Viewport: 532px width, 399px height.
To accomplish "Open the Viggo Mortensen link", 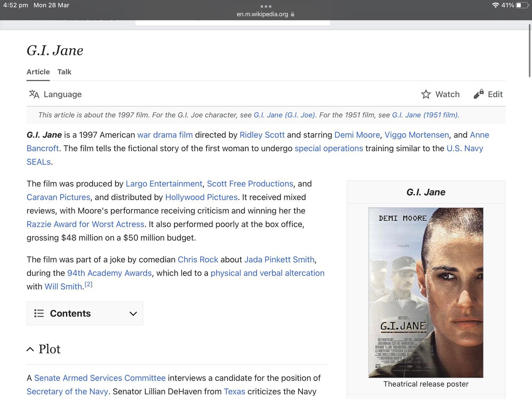I will 417,135.
